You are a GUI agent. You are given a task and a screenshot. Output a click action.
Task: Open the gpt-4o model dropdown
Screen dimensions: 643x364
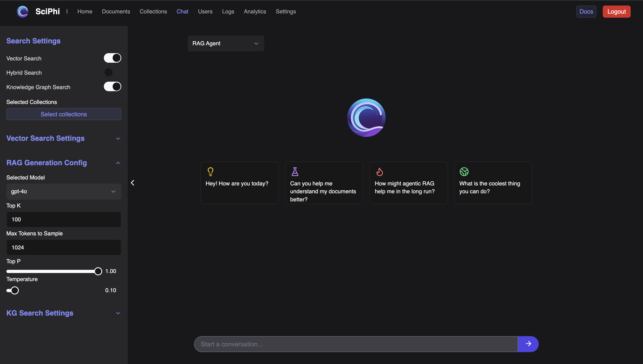click(64, 192)
